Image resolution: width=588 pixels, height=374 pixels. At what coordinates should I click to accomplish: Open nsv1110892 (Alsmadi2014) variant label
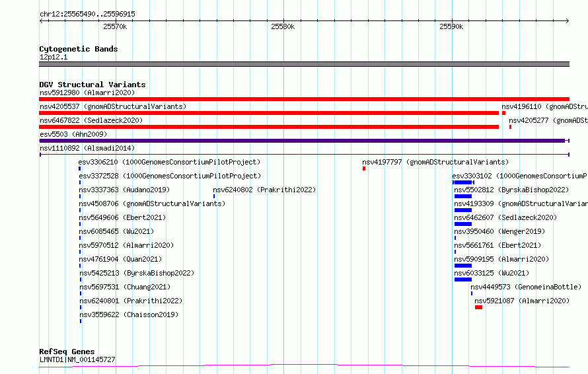click(x=87, y=148)
